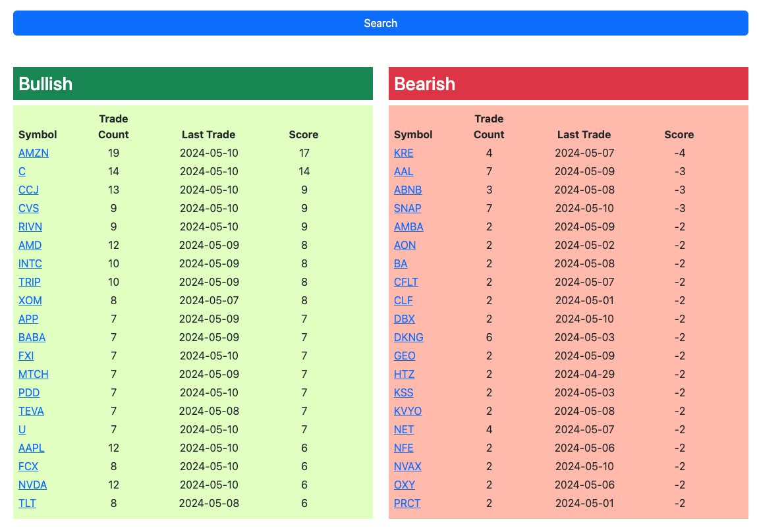Screen dimensions: 757x532
Task: Open the CFLT symbol link
Action: coord(406,282)
